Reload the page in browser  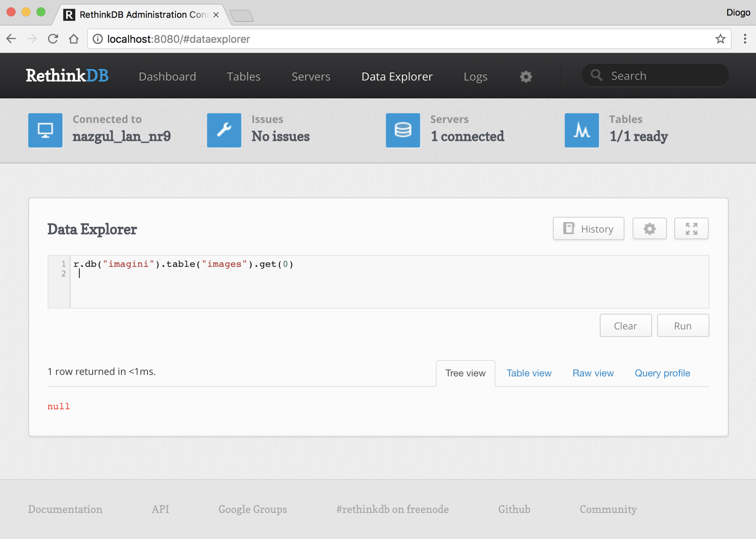click(53, 39)
